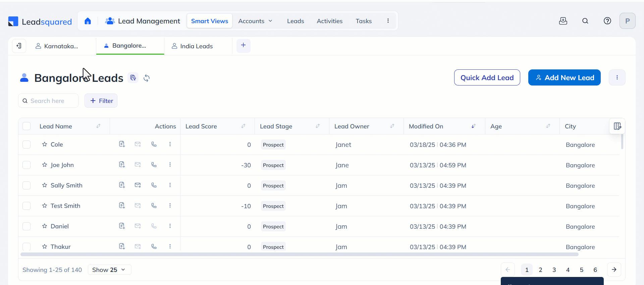Call the lead Joe John
Image resolution: width=644 pixels, height=285 pixels.
point(154,165)
